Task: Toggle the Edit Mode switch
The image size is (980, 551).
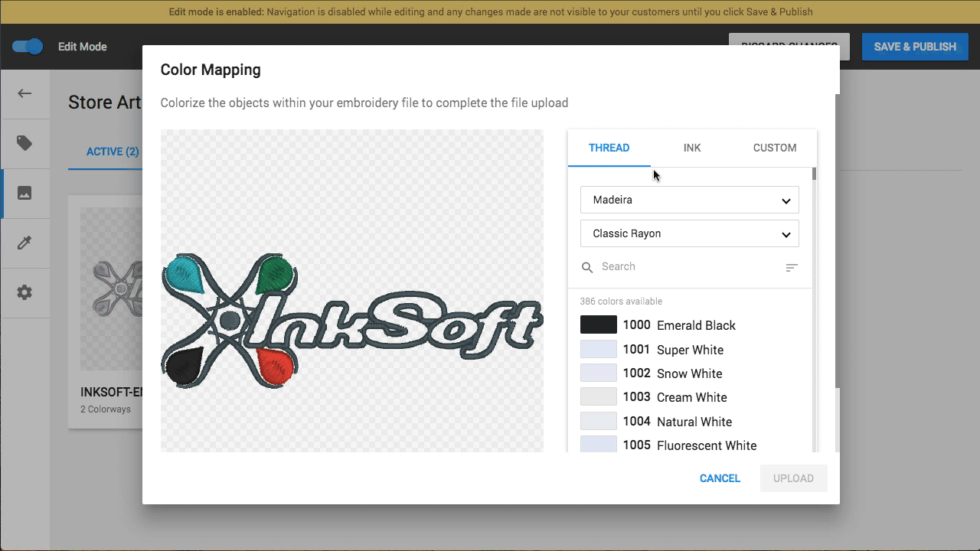Action: coord(28,47)
